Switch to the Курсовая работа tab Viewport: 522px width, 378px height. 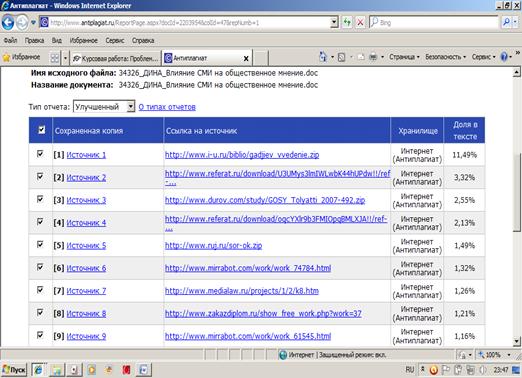click(x=116, y=58)
